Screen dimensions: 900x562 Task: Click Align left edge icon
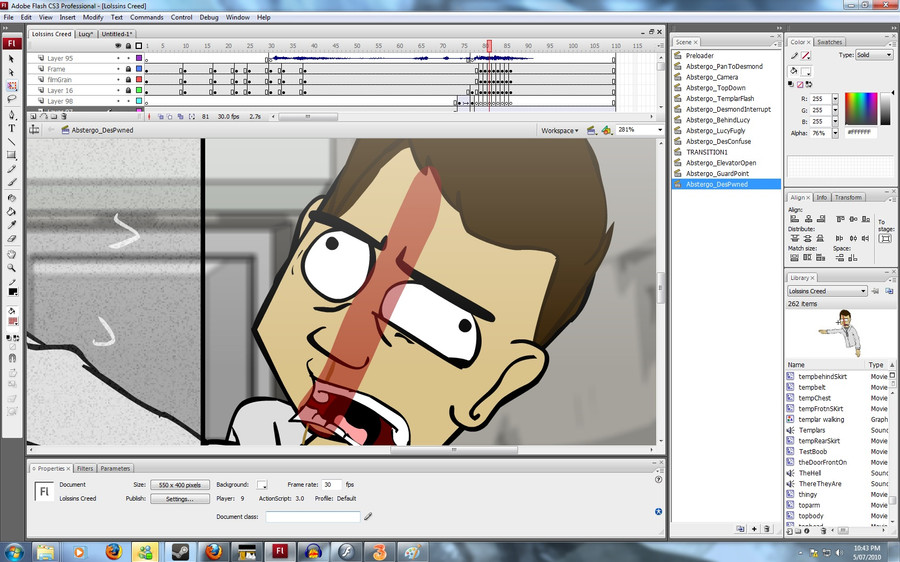click(x=794, y=219)
